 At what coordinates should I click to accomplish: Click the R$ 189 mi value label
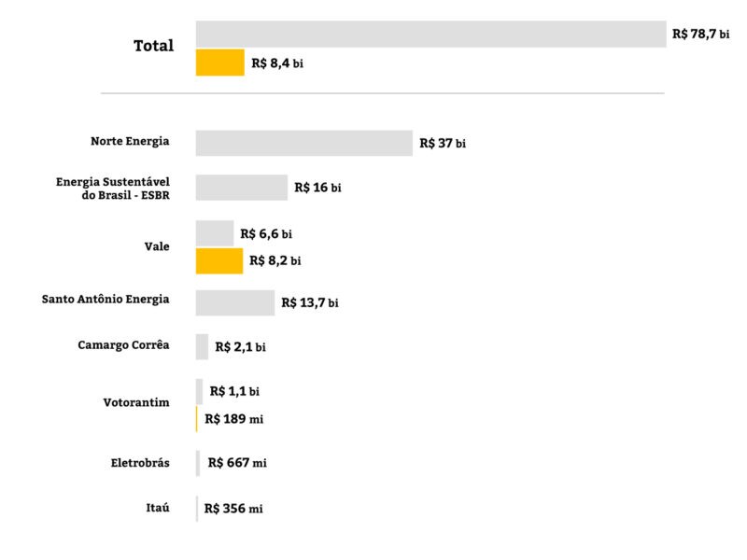(x=233, y=419)
